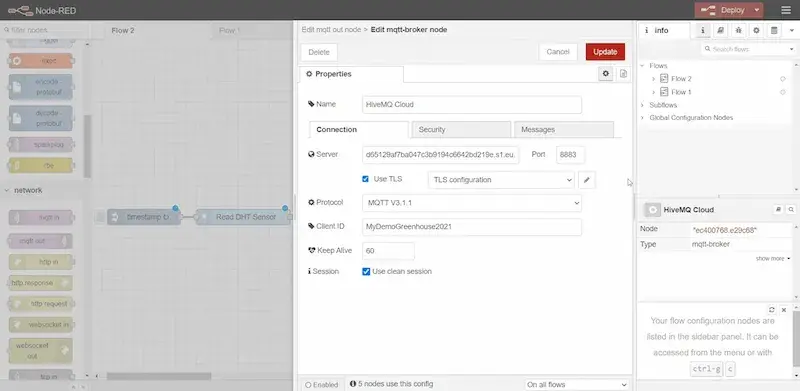Click the mqtt out palette node
This screenshot has height=391, width=800.
coord(41,241)
